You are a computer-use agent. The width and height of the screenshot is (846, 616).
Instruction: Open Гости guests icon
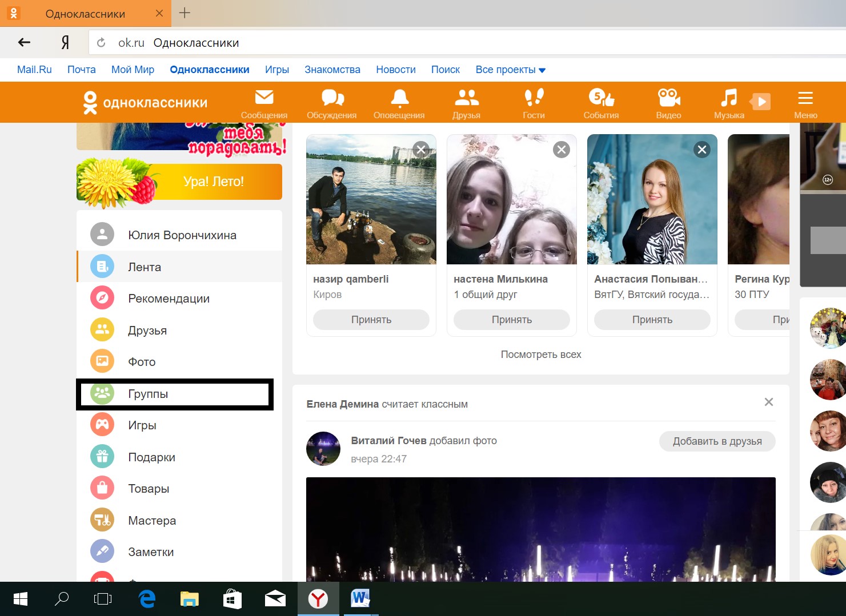click(534, 104)
